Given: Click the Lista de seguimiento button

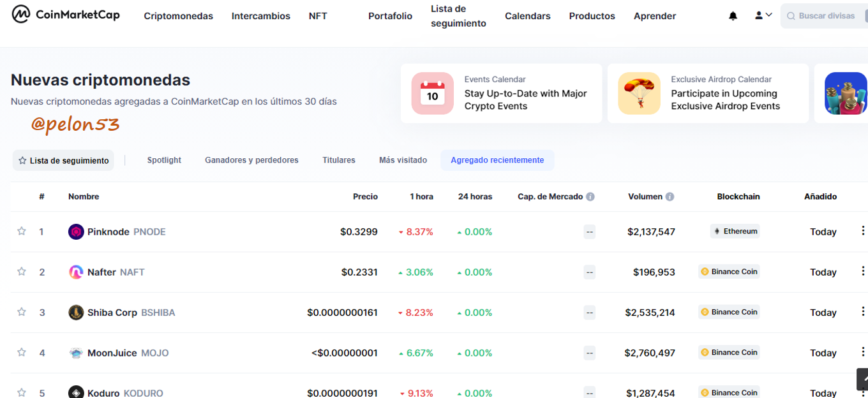Looking at the screenshot, I should 63,161.
